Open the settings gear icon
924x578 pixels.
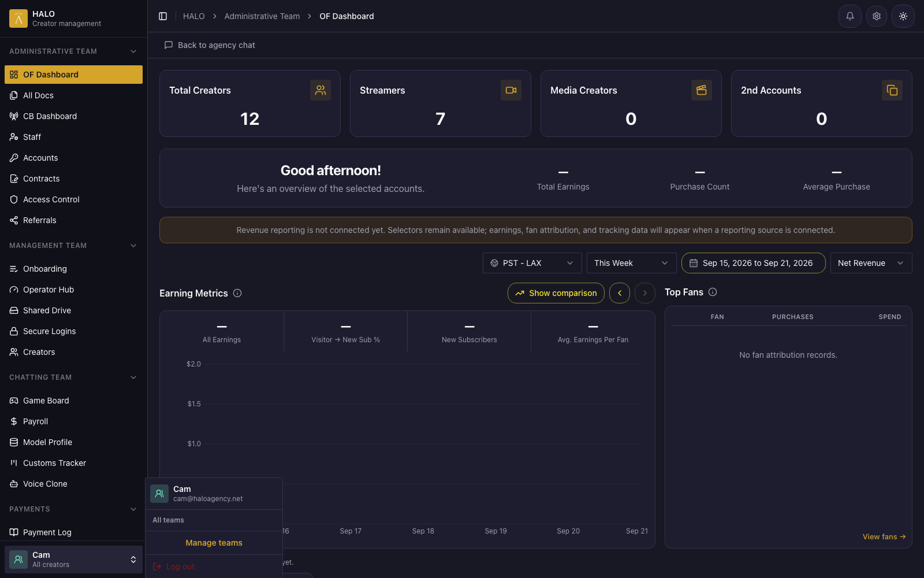pyautogui.click(x=877, y=16)
